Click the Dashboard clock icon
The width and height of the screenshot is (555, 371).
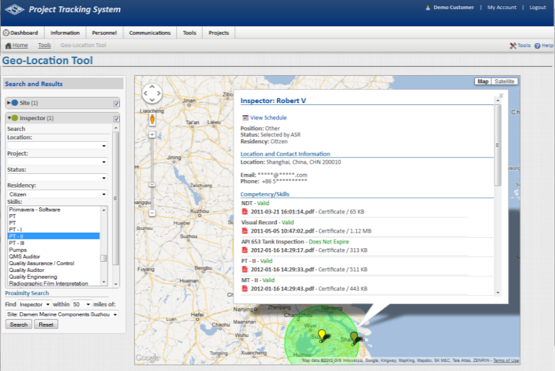6,33
